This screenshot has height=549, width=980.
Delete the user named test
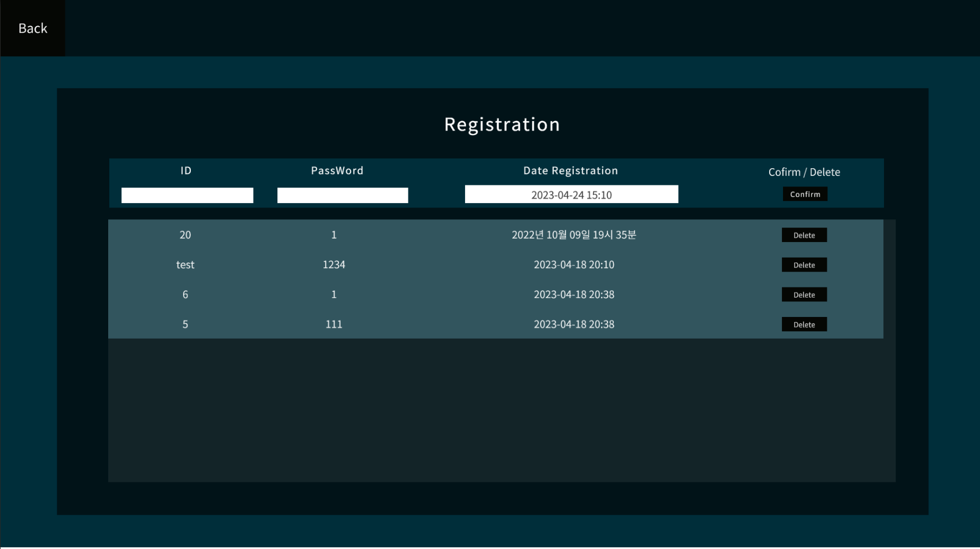click(804, 265)
